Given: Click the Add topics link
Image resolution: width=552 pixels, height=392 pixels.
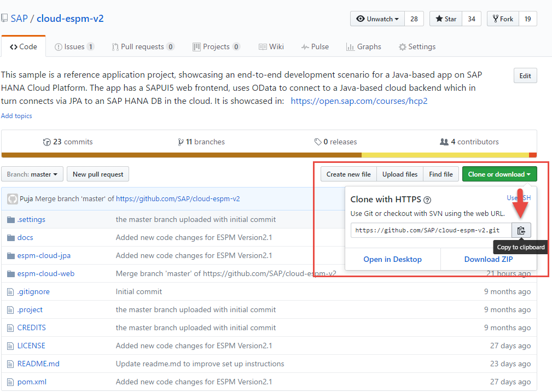Looking at the screenshot, I should (x=16, y=116).
